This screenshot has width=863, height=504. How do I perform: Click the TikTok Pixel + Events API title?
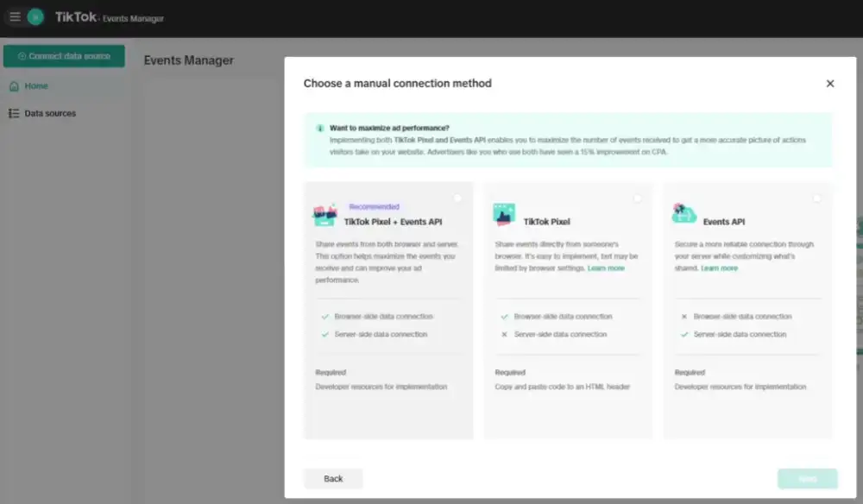[x=393, y=222]
